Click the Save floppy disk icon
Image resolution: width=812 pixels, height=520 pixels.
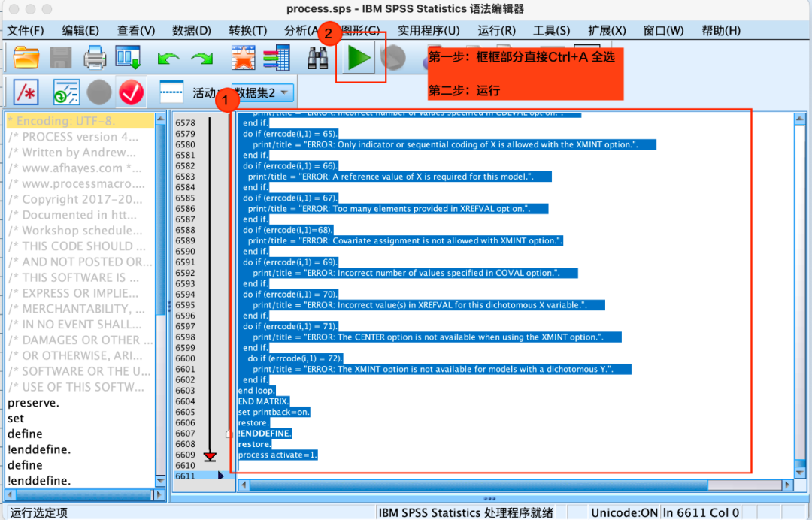click(61, 57)
